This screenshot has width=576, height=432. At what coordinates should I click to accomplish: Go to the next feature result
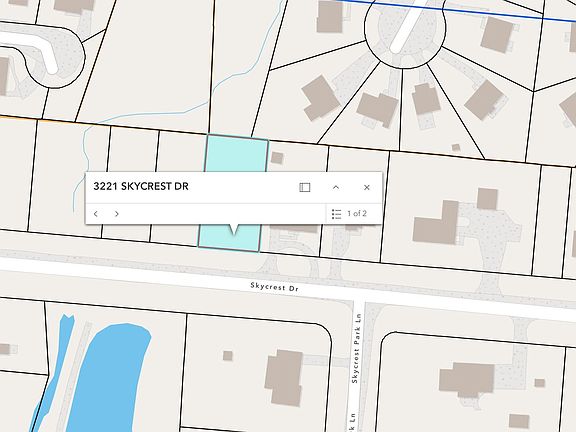[x=117, y=214]
